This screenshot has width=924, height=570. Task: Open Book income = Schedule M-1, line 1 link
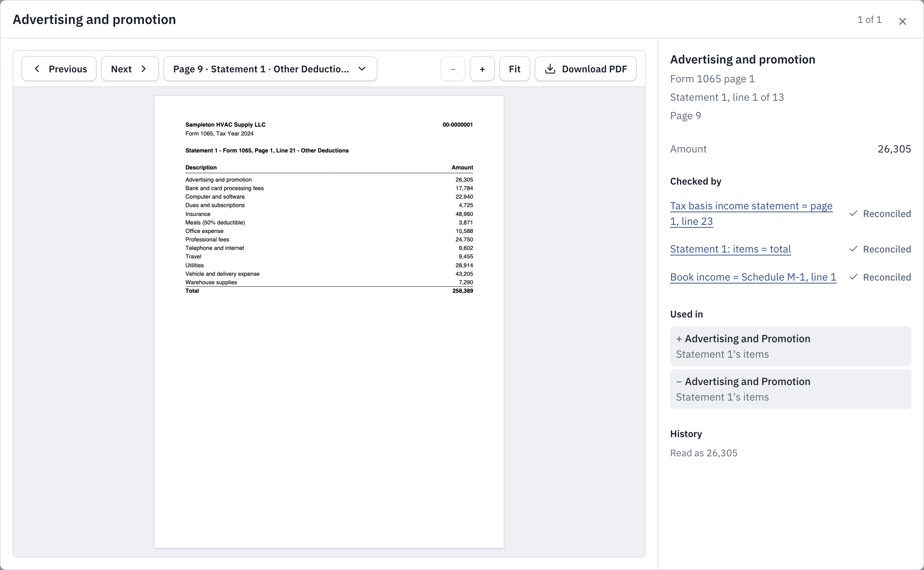[x=753, y=277]
